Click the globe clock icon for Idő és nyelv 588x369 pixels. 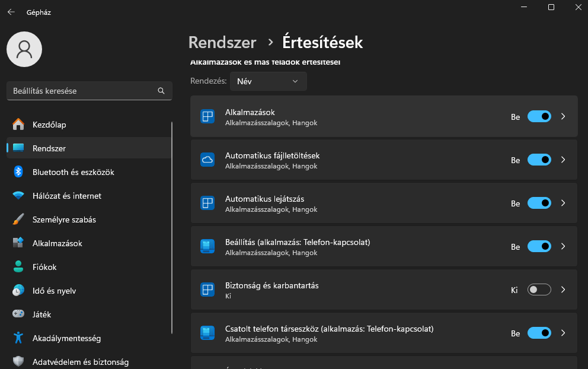pos(18,290)
